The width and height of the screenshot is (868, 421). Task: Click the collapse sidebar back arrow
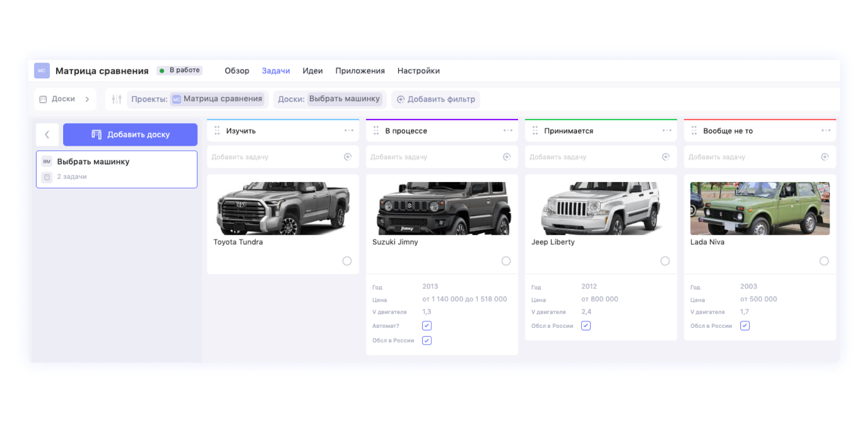[47, 135]
